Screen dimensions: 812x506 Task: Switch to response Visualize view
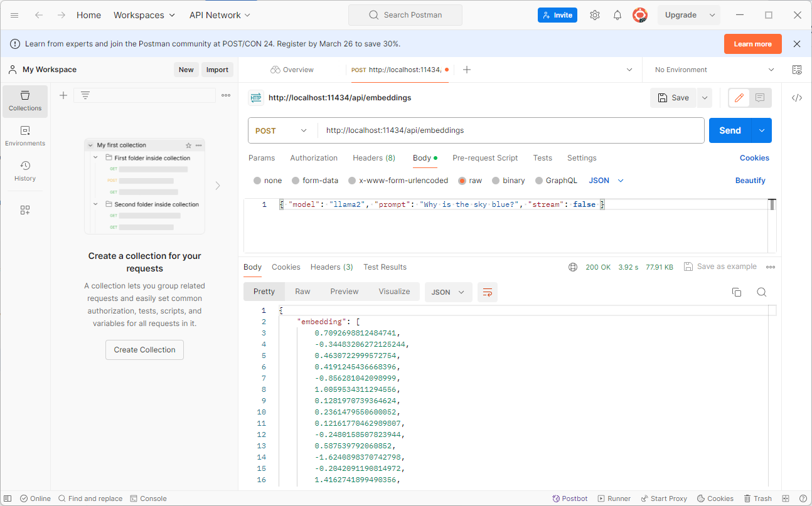(x=394, y=292)
